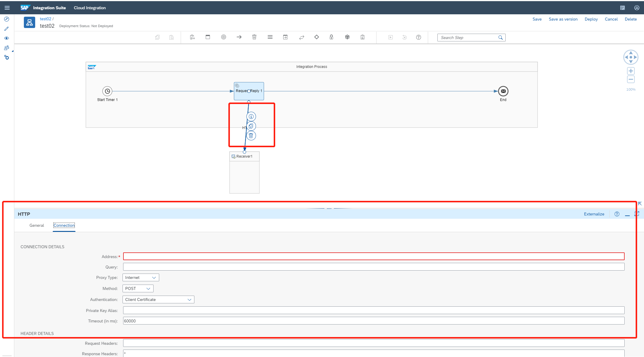644x357 pixels.
Task: Open the clipboard-check Validator toolbar icon
Action: [363, 37]
